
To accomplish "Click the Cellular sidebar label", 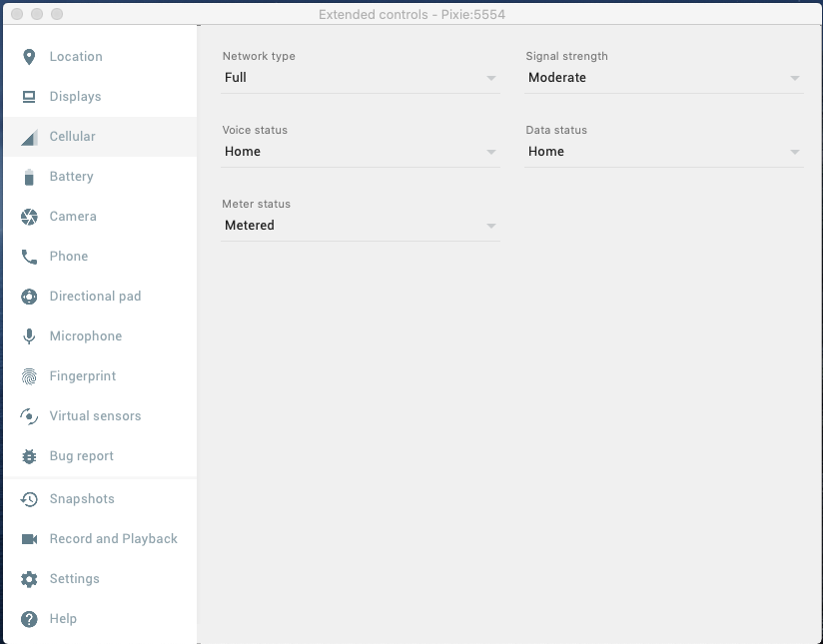I will point(73,137).
